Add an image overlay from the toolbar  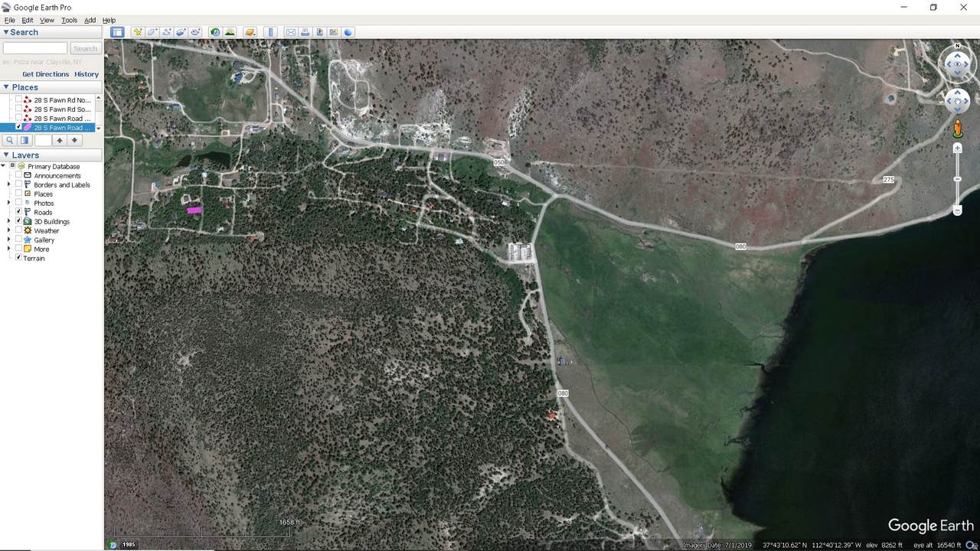click(x=181, y=32)
